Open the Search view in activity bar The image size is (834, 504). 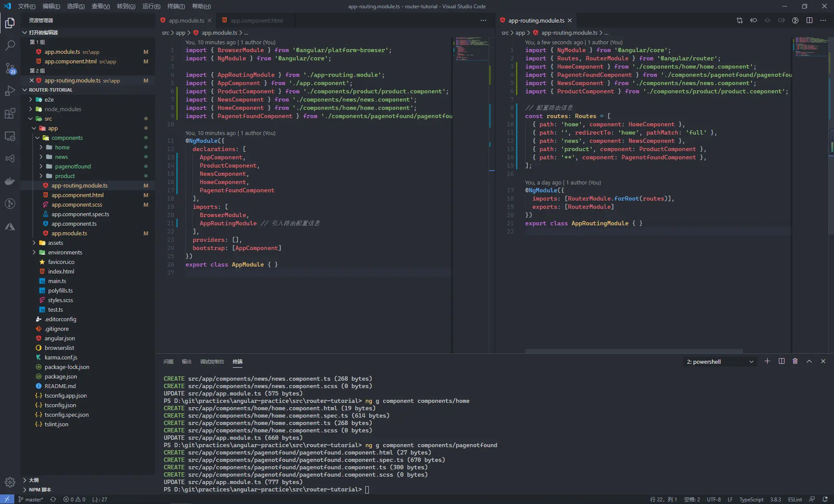[x=10, y=45]
